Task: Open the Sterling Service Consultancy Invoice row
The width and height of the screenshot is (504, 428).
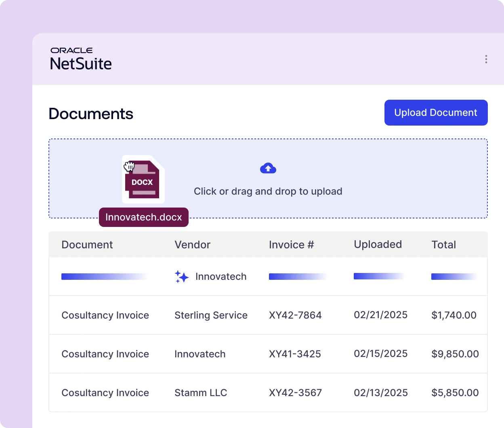Action: tap(105, 315)
